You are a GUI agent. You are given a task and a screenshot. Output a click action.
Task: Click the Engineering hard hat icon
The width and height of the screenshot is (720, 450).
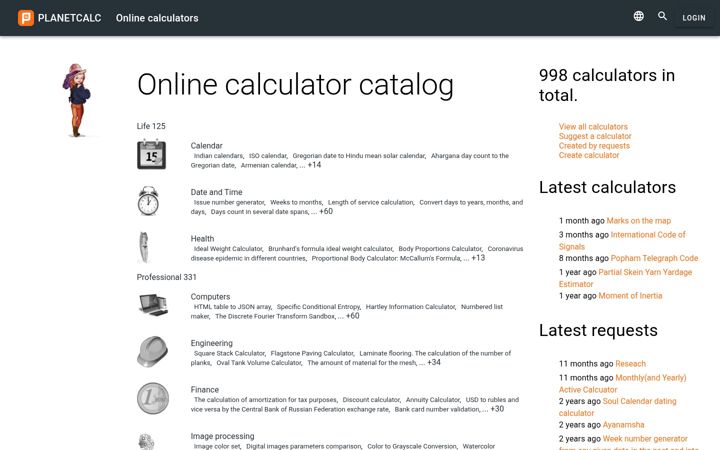(x=152, y=352)
